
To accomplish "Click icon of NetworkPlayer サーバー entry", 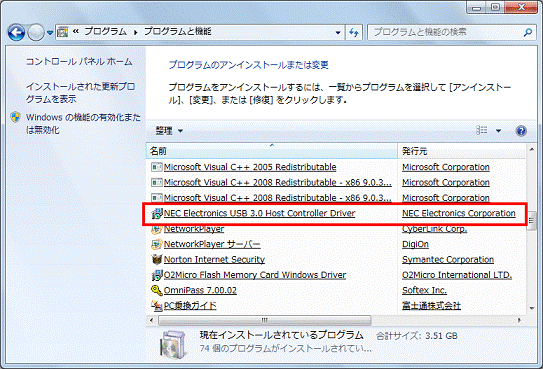I will (x=157, y=244).
